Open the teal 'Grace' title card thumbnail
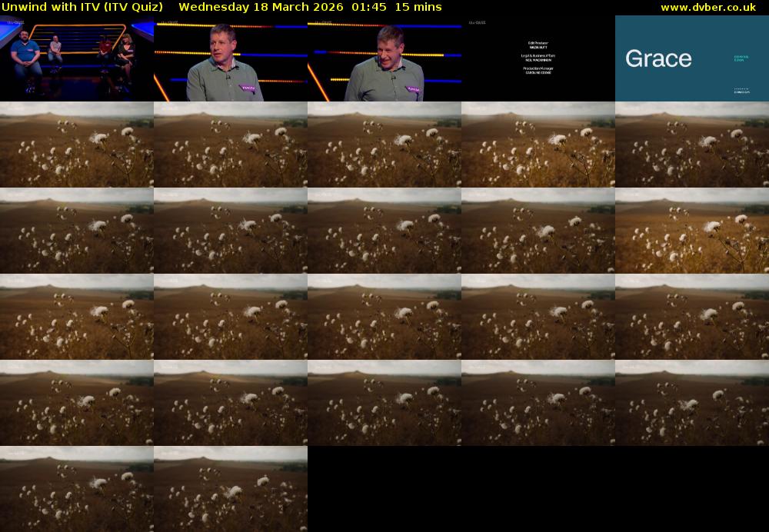This screenshot has width=769, height=532. pos(692,58)
